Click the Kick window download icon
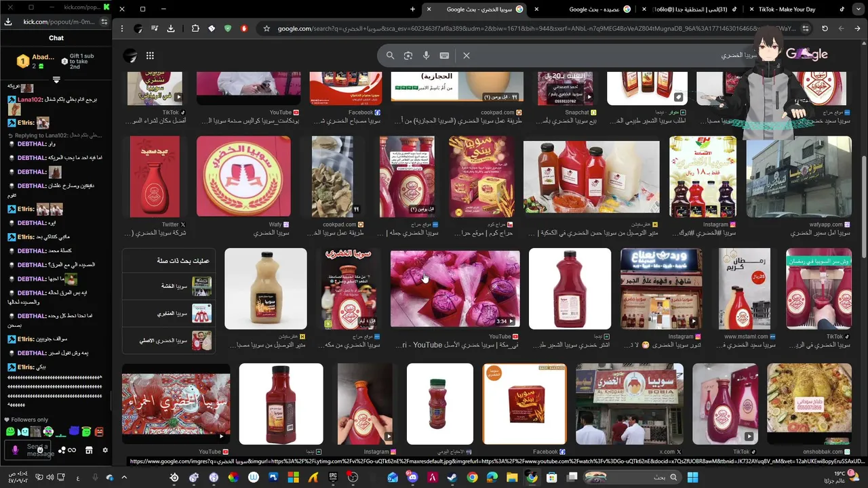The height and width of the screenshot is (488, 868). pyautogui.click(x=8, y=22)
